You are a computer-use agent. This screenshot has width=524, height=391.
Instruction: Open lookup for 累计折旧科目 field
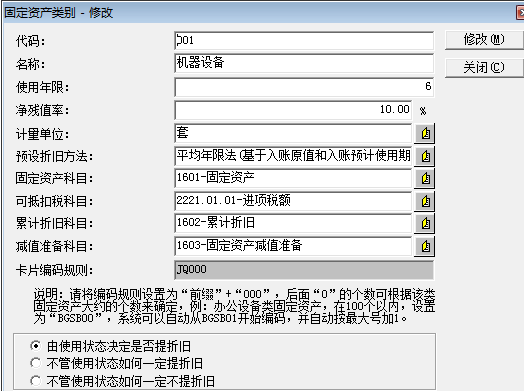425,223
